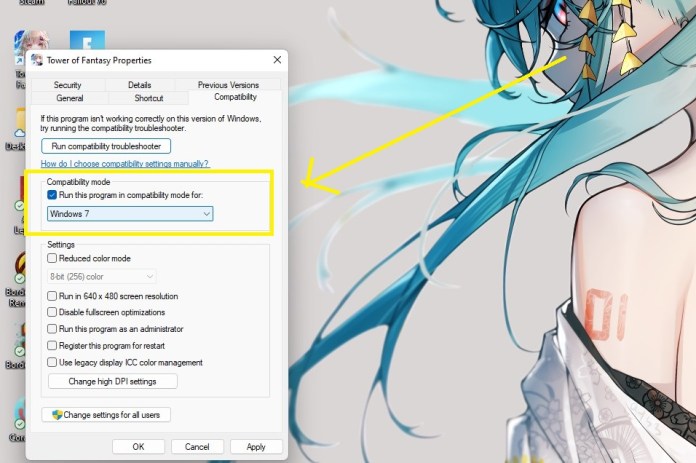Toggle Use legacy display ICC color management
This screenshot has height=463, width=696.
click(52, 362)
